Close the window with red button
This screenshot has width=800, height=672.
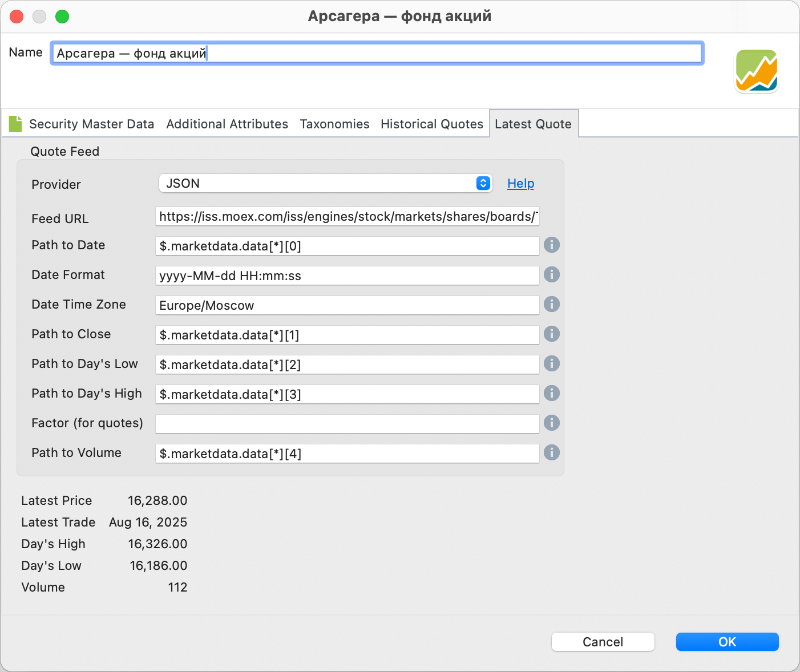(17, 17)
